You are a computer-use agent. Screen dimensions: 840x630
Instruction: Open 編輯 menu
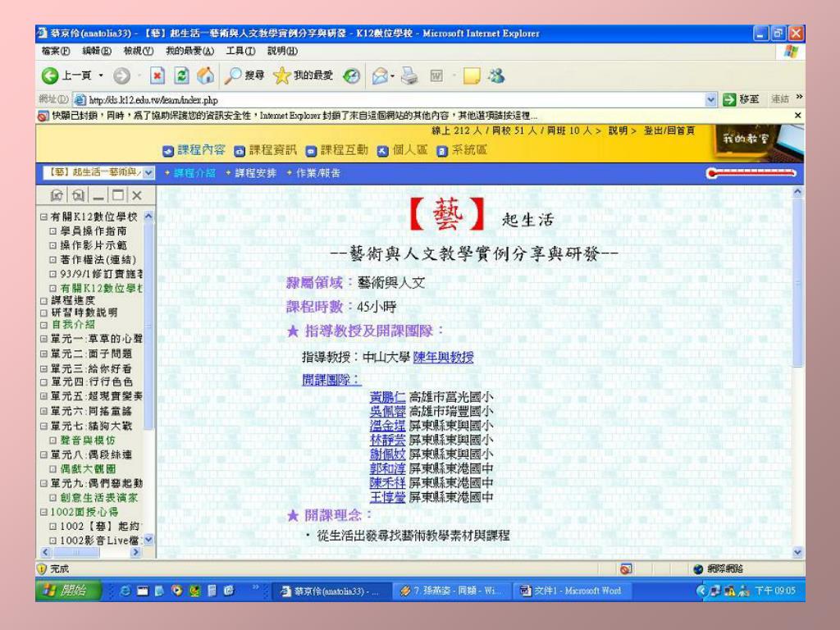point(97,51)
